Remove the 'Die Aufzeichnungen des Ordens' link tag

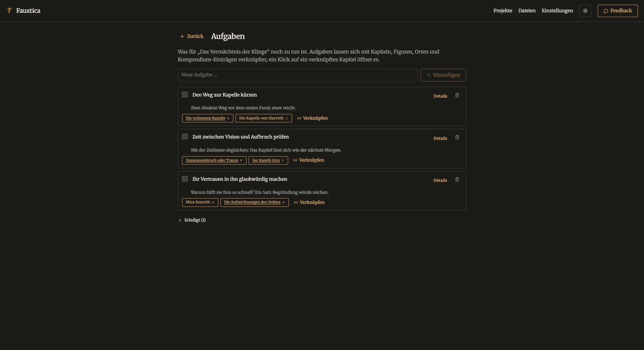pyautogui.click(x=283, y=203)
